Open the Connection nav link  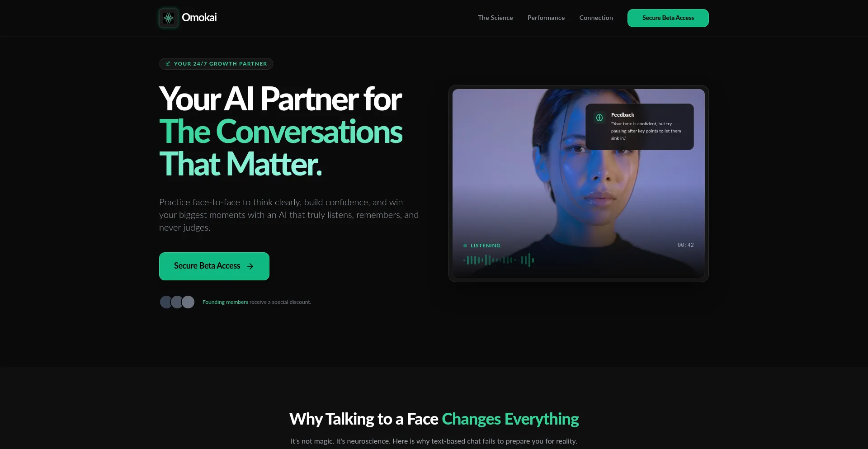click(x=596, y=18)
